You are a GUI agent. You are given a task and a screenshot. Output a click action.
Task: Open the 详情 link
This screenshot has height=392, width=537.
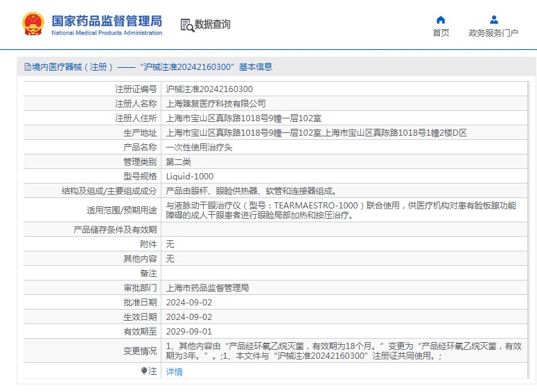(175, 371)
